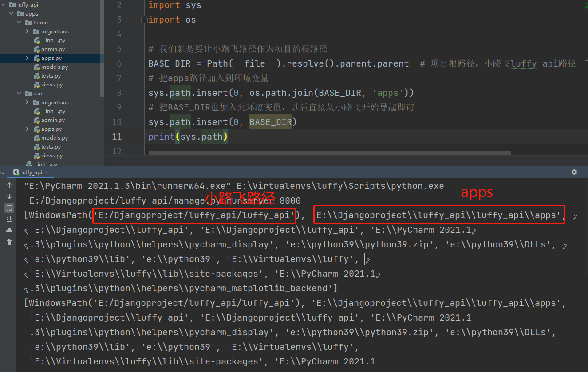This screenshot has width=588, height=372.
Task: Click the comment '# 把apps路径加入到环境变量'
Action: point(209,78)
